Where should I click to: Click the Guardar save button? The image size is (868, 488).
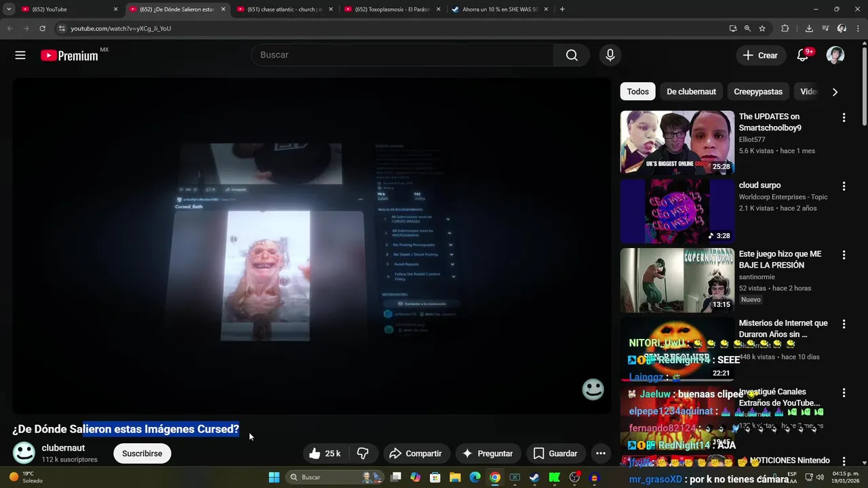556,453
